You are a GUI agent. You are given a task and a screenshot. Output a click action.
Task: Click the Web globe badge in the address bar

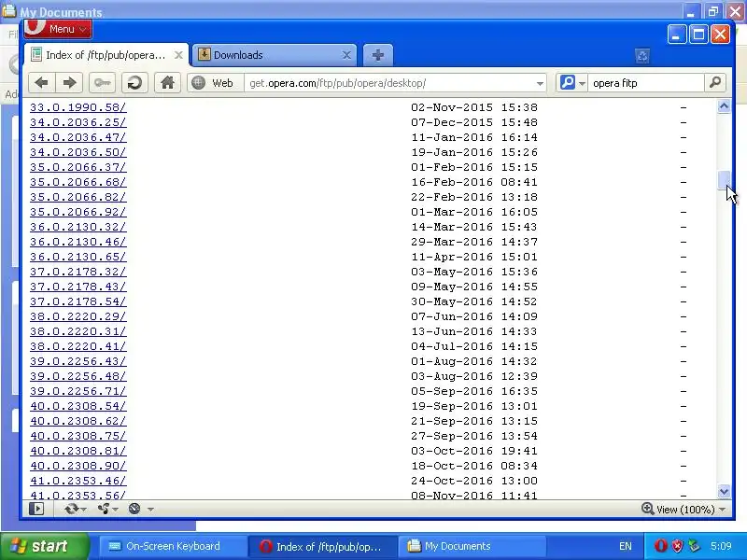(x=213, y=83)
